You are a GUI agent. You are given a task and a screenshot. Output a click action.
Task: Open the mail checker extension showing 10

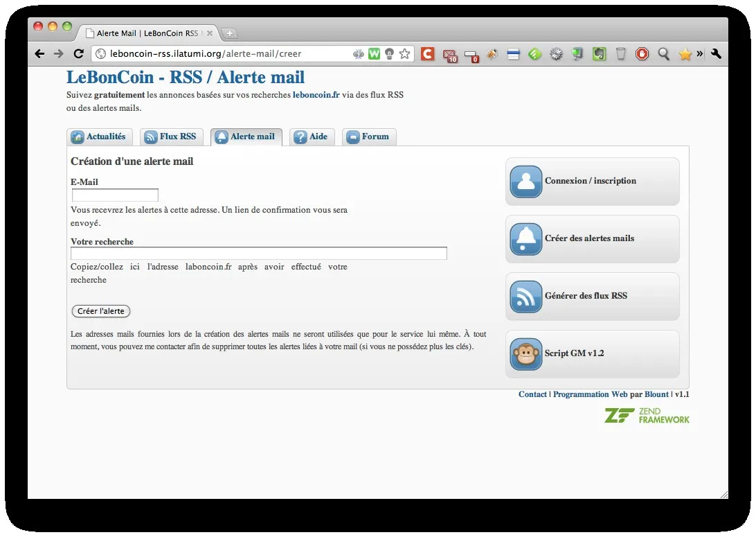point(450,55)
